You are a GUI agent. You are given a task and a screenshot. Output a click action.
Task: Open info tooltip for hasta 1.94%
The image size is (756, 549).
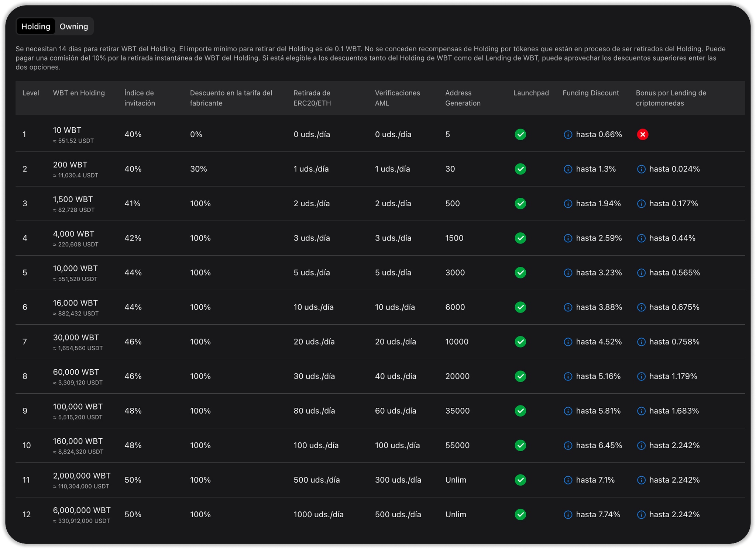(568, 204)
